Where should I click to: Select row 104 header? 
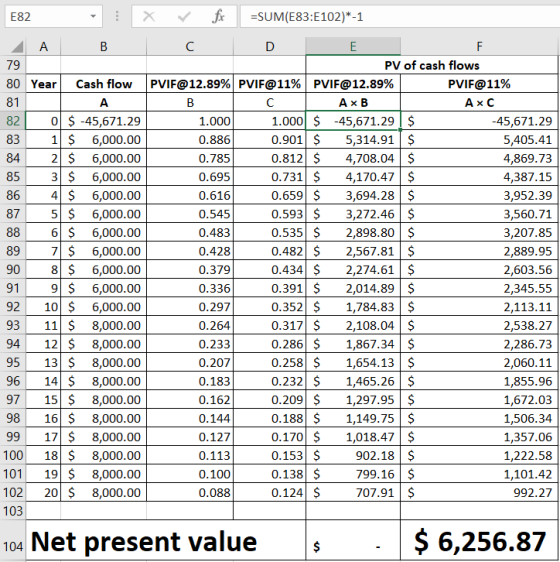13,540
